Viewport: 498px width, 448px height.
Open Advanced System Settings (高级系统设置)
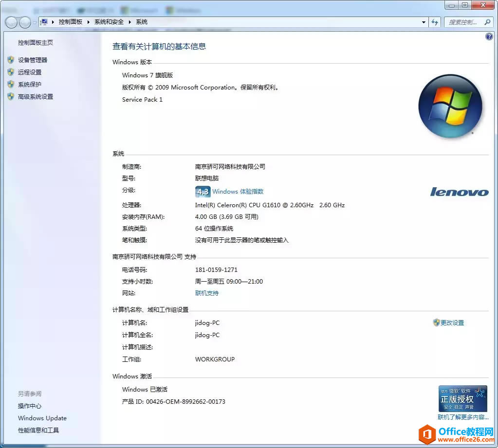(35, 97)
